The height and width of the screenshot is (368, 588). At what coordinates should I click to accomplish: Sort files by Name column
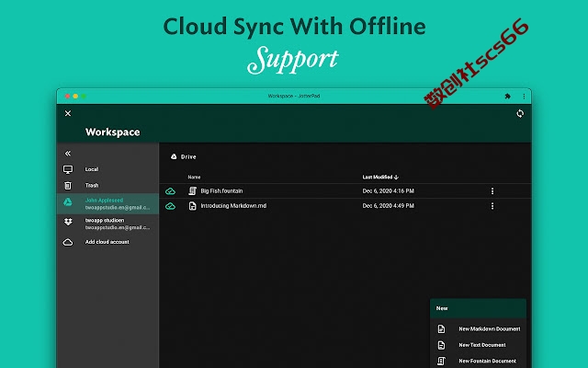coord(194,178)
